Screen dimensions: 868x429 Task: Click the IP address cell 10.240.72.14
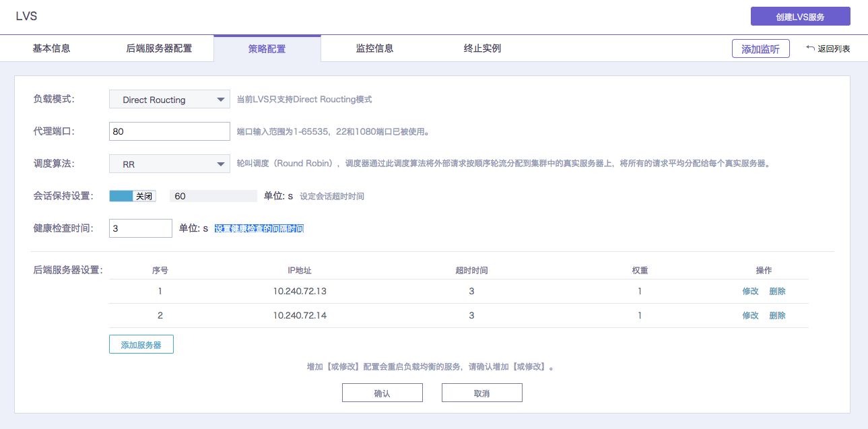coord(300,316)
